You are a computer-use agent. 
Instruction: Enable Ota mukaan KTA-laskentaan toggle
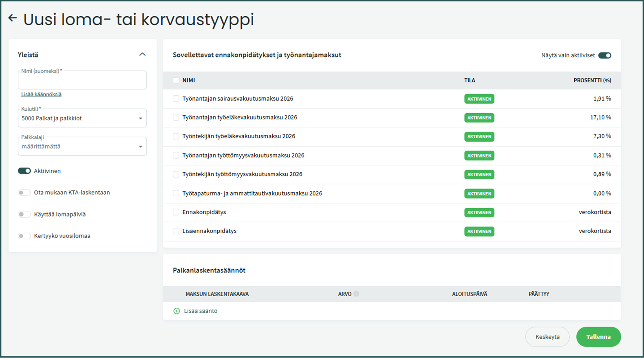(x=24, y=192)
